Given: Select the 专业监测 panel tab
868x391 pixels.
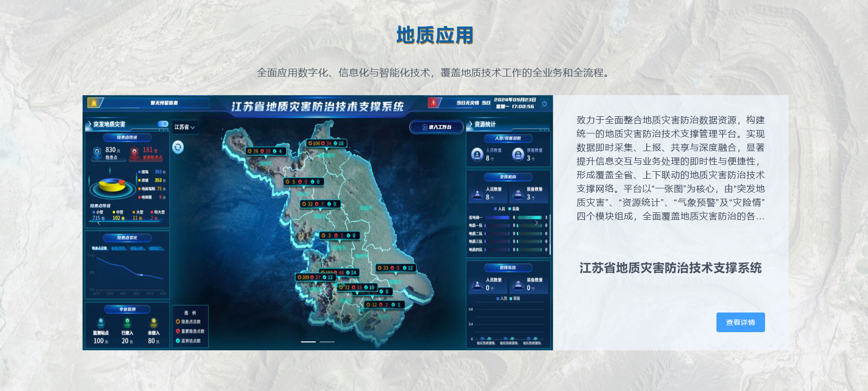Looking at the screenshot, I should coord(127,310).
